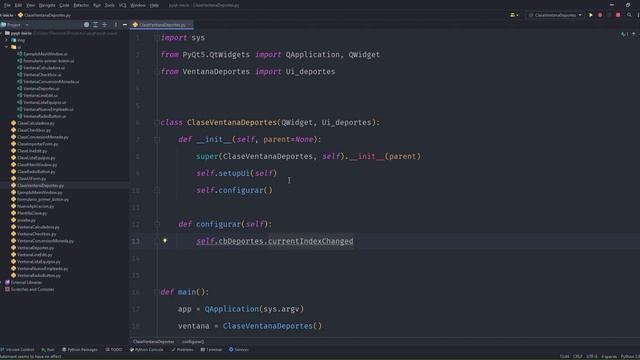Click Expand All icon in Project panel
Screen dimensions: 640x360
[x=96, y=25]
